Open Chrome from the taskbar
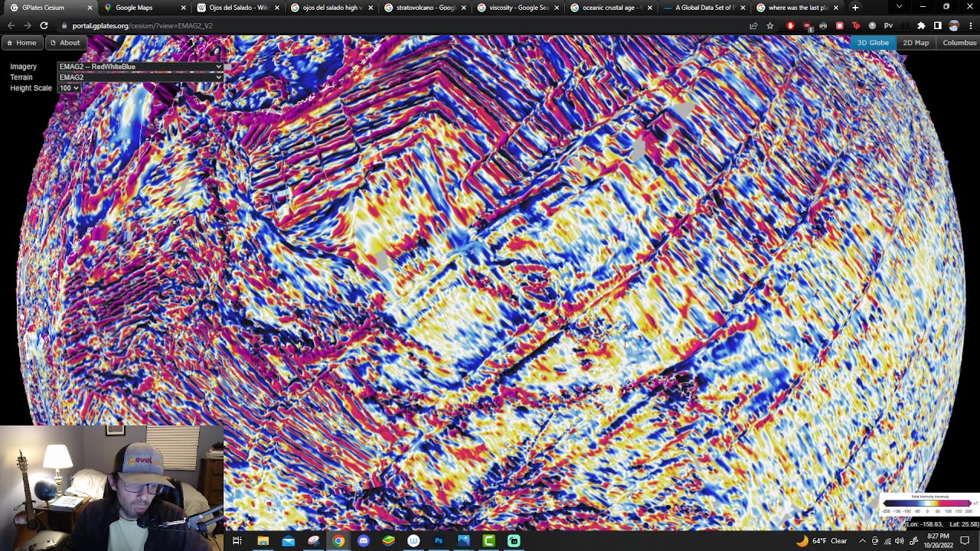 (338, 541)
